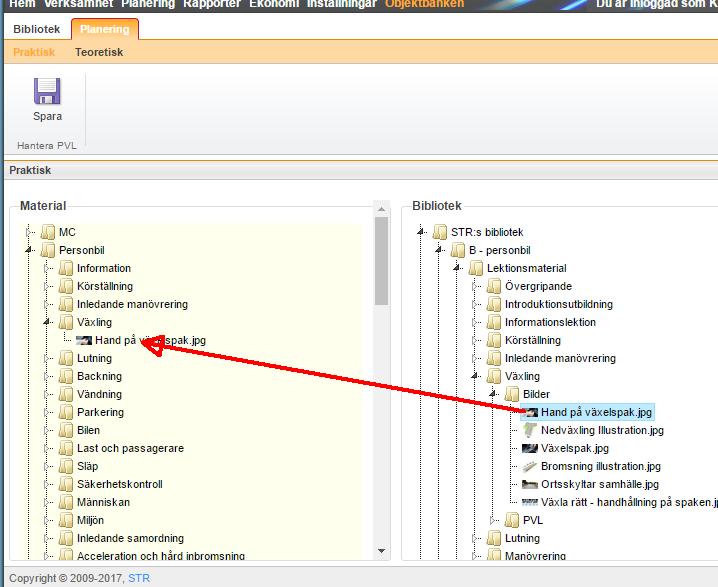Click the Backning folder icon

coord(65,376)
